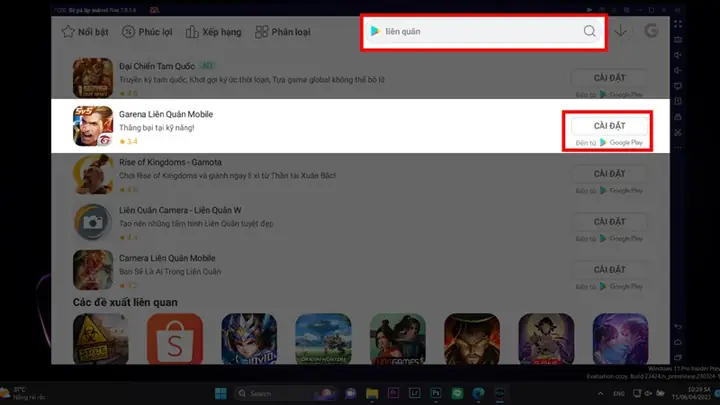Open File Explorer in the taskbar
720x405 pixels.
372,394
